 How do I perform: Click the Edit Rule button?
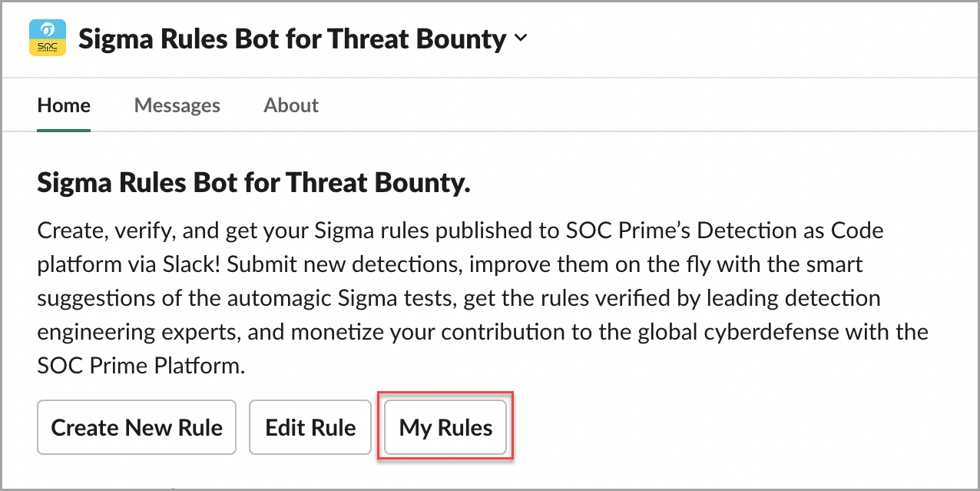click(310, 427)
